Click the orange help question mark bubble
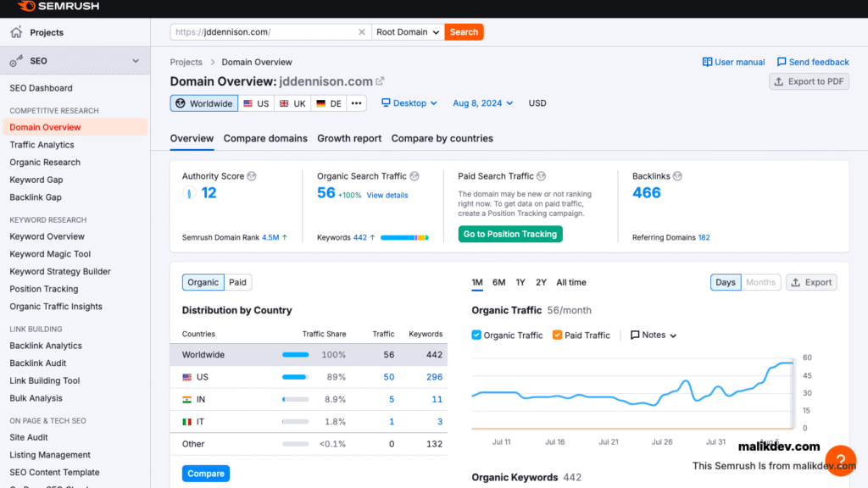Screen dimensions: 868x488 tap(840, 460)
